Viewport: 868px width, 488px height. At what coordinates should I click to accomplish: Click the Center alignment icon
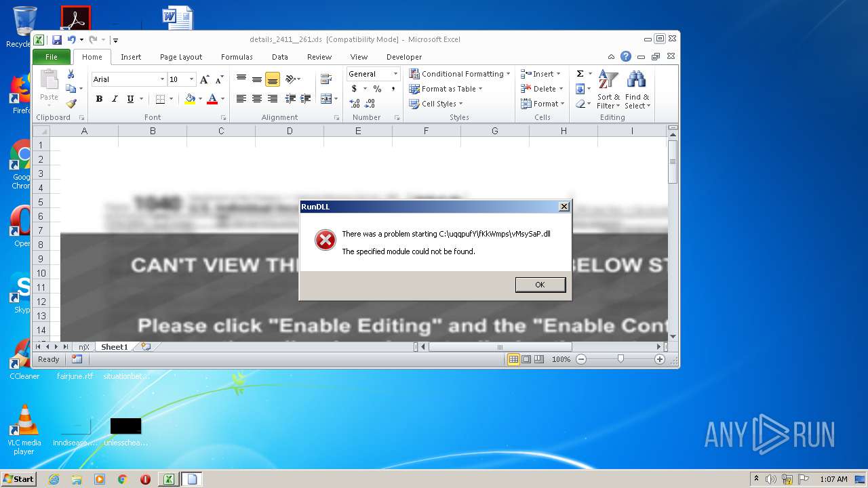point(257,99)
